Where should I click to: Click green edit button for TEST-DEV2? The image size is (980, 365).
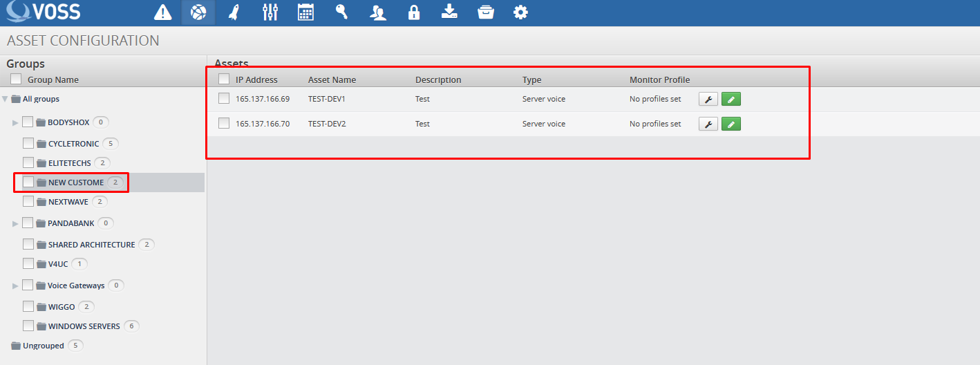731,124
